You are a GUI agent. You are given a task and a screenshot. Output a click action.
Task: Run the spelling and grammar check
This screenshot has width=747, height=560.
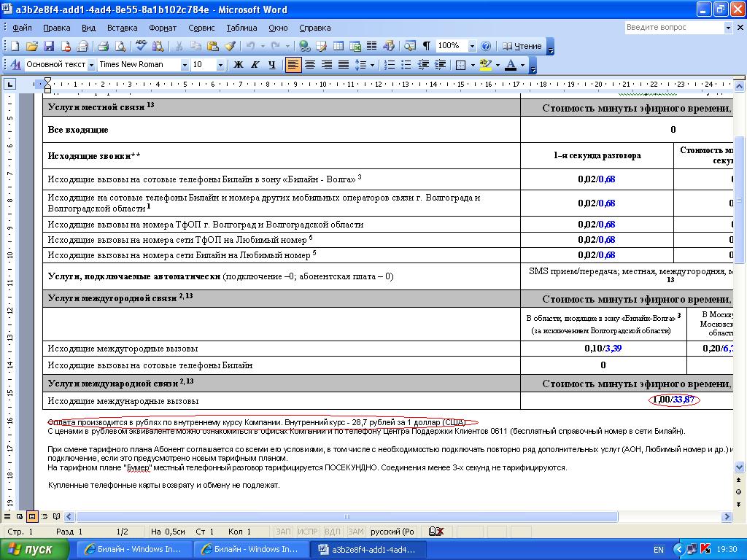point(142,46)
